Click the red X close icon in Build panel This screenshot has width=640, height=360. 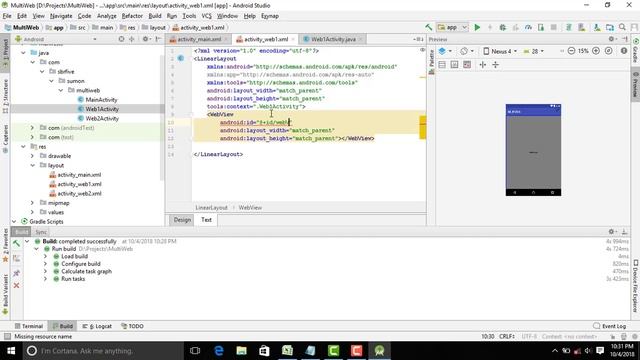pos(16,285)
